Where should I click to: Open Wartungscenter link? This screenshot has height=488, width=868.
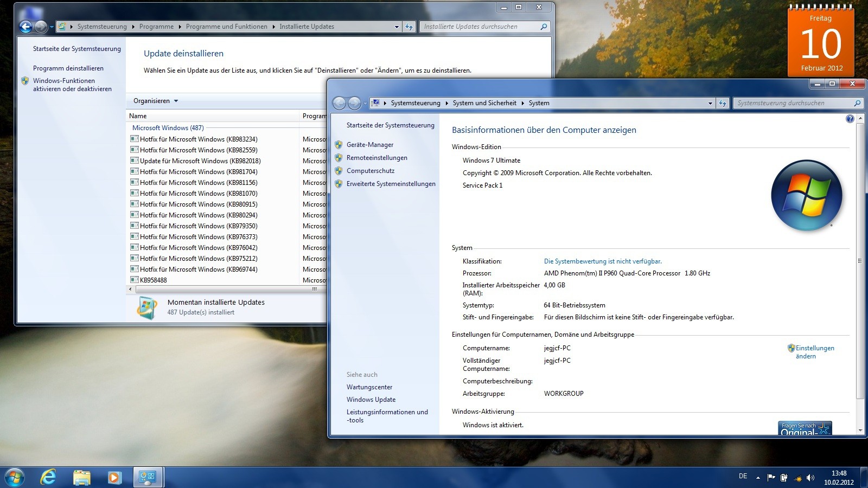click(369, 387)
